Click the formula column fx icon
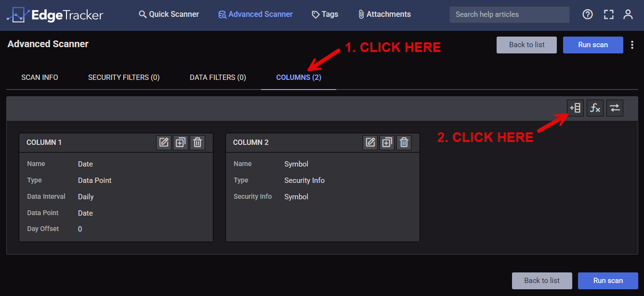 tap(595, 108)
